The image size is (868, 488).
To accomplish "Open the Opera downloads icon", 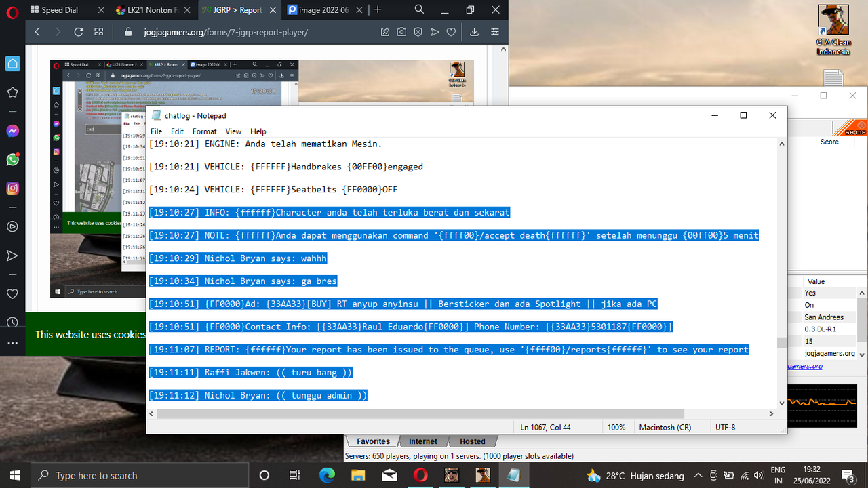I will tap(474, 32).
